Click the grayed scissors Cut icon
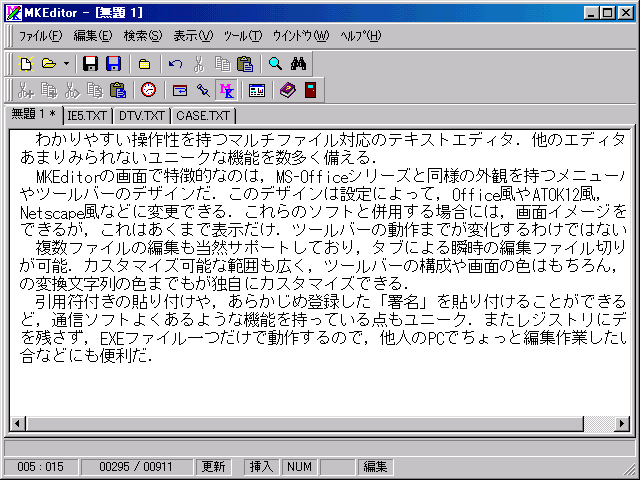Screen dimensions: 640x480 (199, 64)
